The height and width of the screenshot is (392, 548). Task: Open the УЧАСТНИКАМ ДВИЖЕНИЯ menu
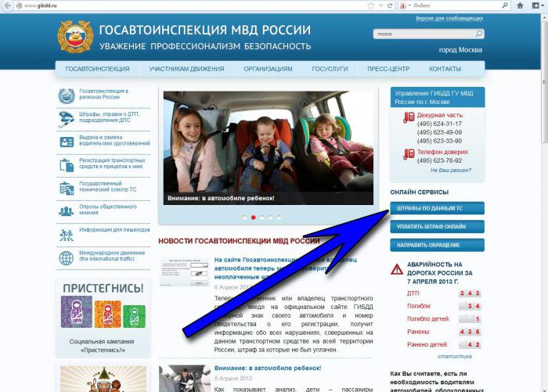click(x=186, y=69)
